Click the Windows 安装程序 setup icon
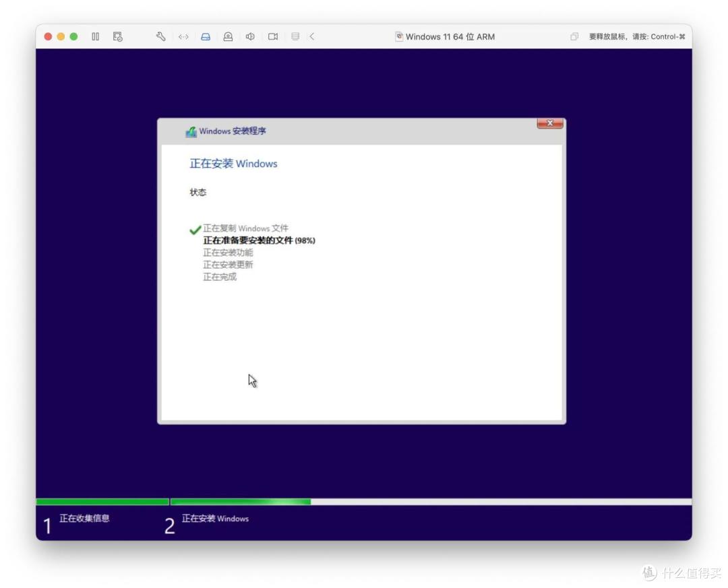The height and width of the screenshot is (588, 728). click(x=191, y=131)
